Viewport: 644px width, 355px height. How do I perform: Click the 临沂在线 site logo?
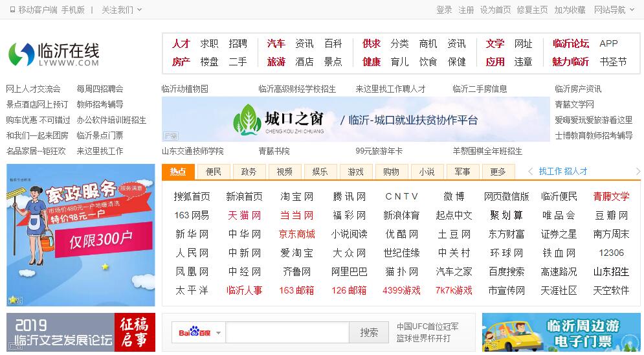coord(54,54)
